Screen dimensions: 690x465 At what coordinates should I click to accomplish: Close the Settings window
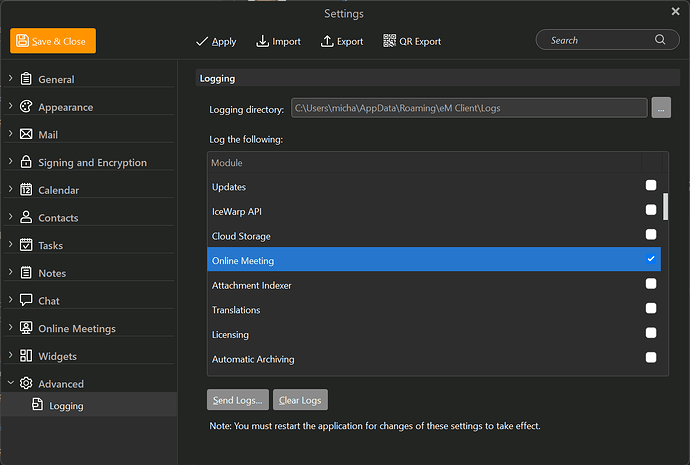click(x=675, y=11)
